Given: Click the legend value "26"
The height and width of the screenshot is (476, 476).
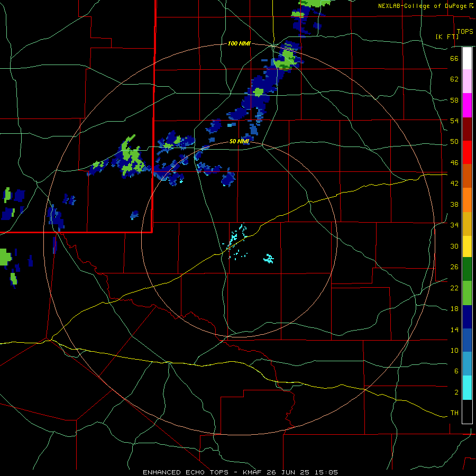Looking at the screenshot, I should 454,267.
